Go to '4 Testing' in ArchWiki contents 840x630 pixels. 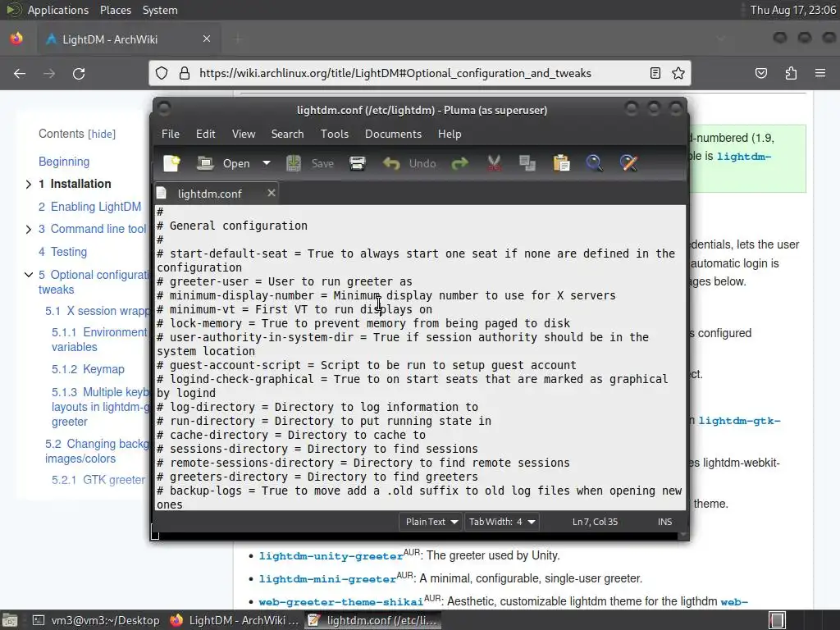[x=62, y=252]
